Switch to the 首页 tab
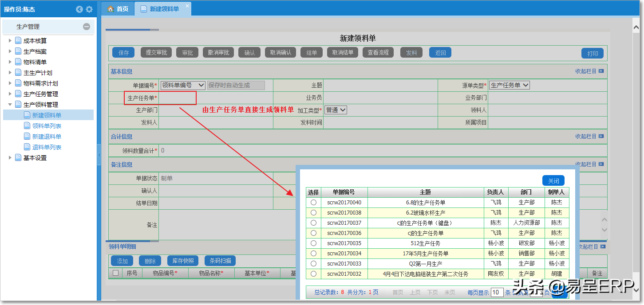The image size is (644, 305). tap(118, 9)
